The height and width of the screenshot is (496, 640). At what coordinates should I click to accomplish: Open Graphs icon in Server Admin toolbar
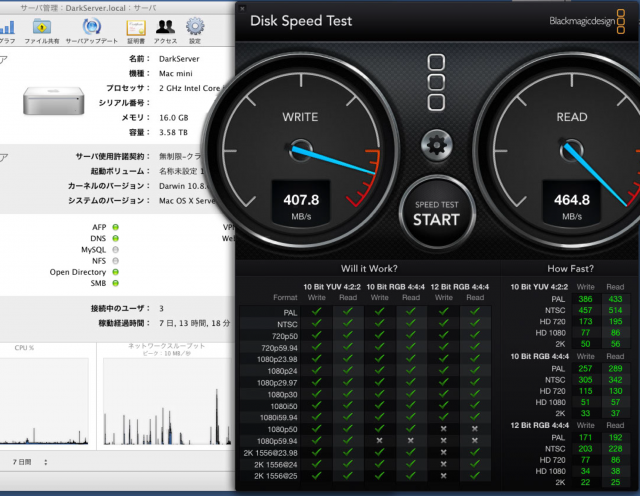pos(7,31)
